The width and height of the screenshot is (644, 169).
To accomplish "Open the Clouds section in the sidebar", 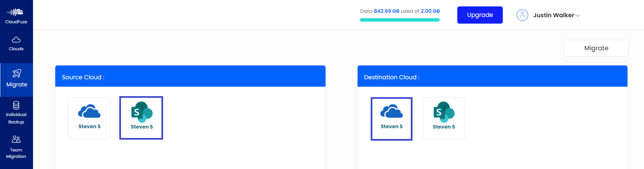I will (x=16, y=44).
